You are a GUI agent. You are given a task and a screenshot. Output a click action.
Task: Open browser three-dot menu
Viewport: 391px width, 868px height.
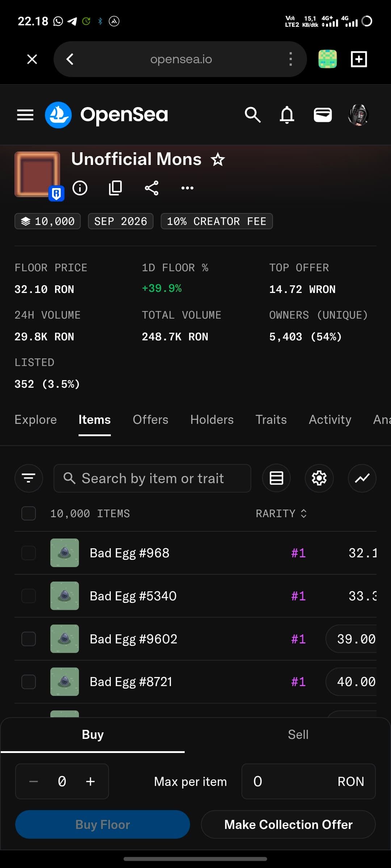290,59
